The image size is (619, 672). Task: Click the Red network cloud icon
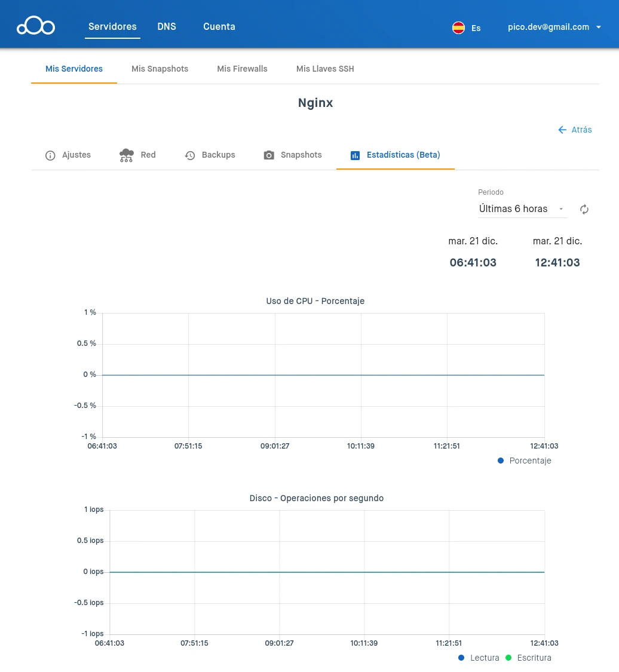[x=126, y=155]
